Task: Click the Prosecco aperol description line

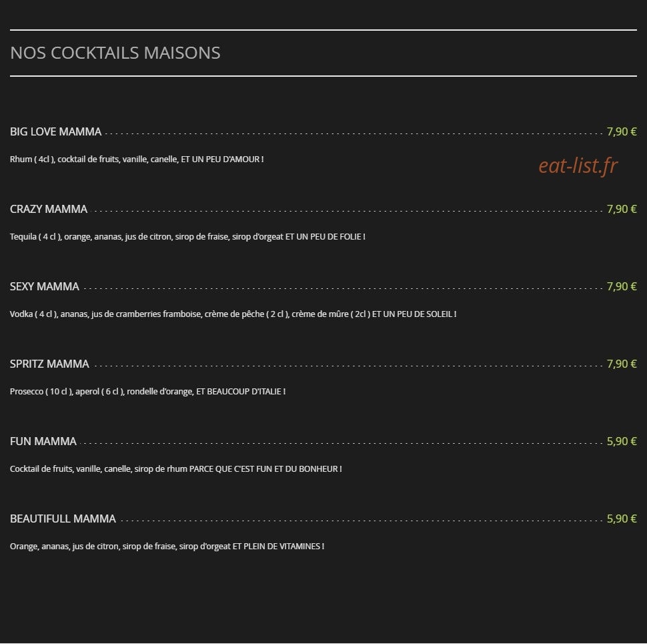Action: click(147, 392)
